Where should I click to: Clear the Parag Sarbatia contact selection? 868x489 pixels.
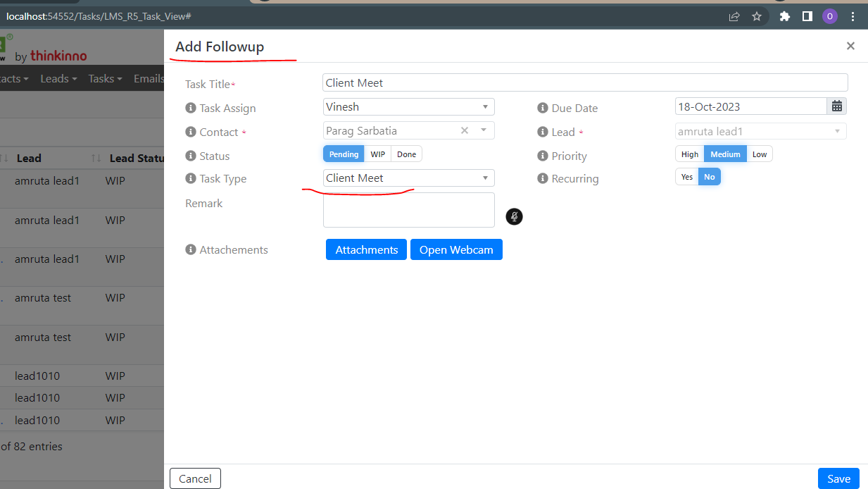pos(465,130)
